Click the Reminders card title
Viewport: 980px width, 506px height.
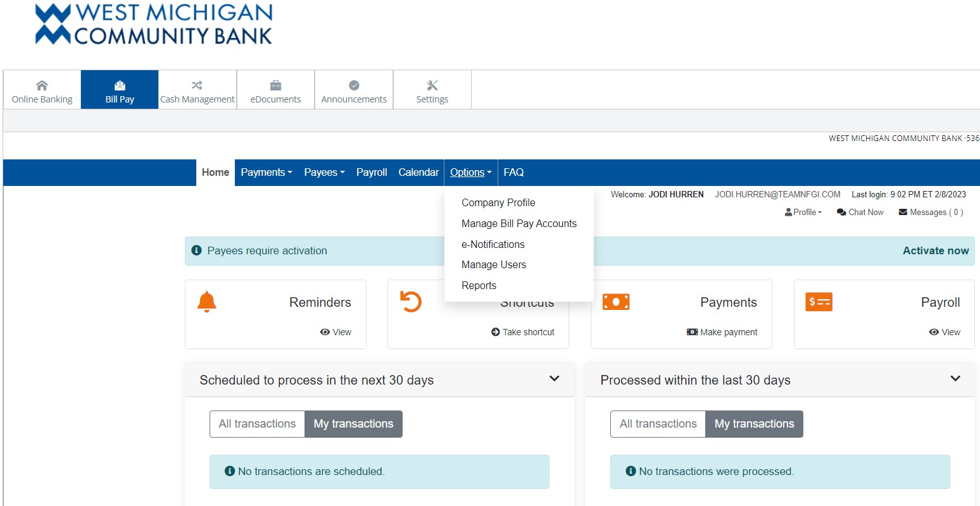click(x=320, y=302)
